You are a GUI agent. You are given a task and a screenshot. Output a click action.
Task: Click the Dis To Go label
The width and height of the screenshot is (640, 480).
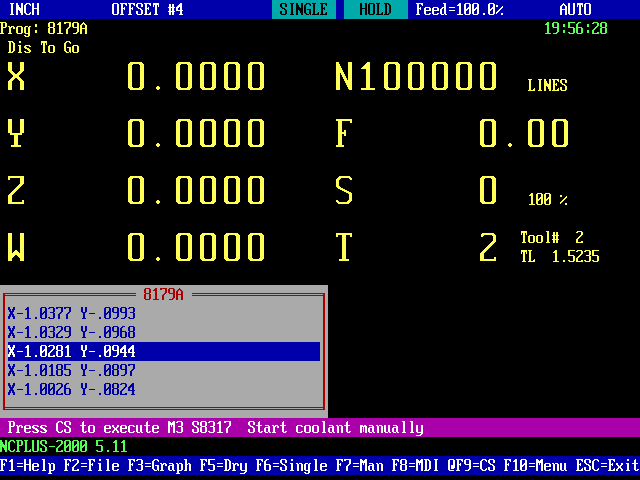click(x=44, y=48)
